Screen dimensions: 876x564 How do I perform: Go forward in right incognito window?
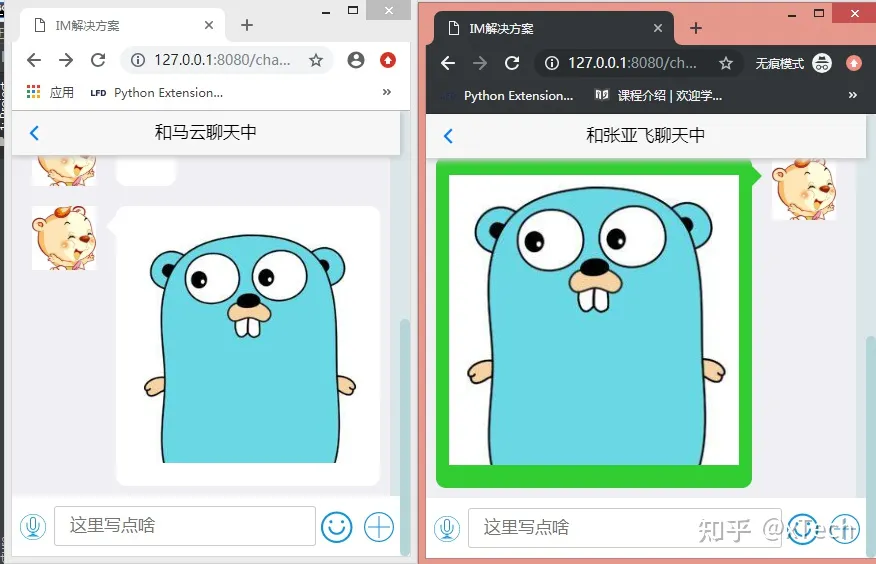(480, 63)
